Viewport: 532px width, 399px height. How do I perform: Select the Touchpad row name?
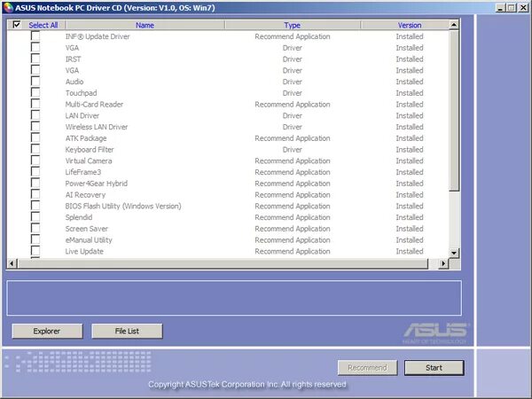[81, 93]
